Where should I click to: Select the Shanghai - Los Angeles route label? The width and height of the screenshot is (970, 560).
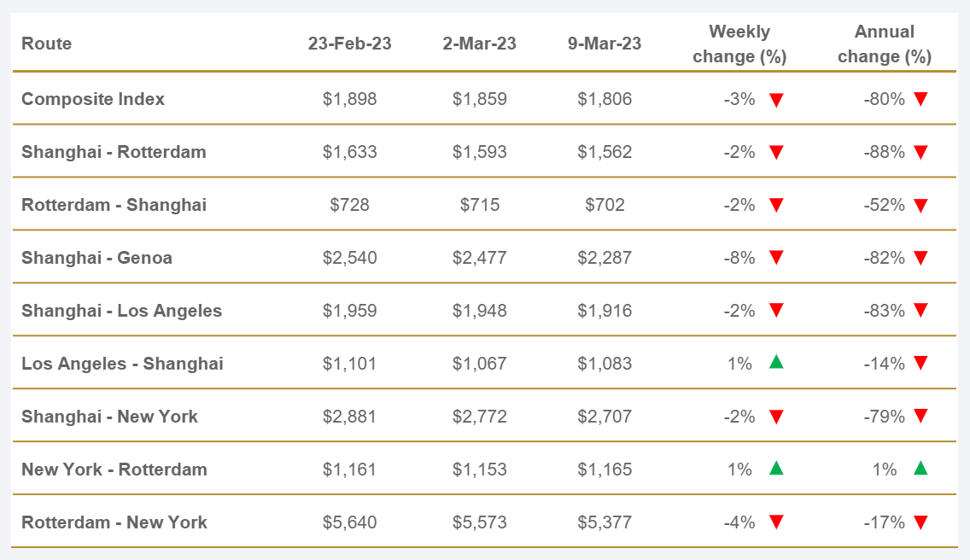(x=122, y=311)
